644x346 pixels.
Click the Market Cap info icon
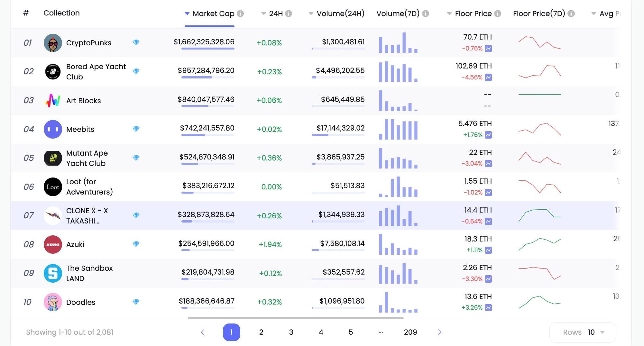tap(240, 14)
